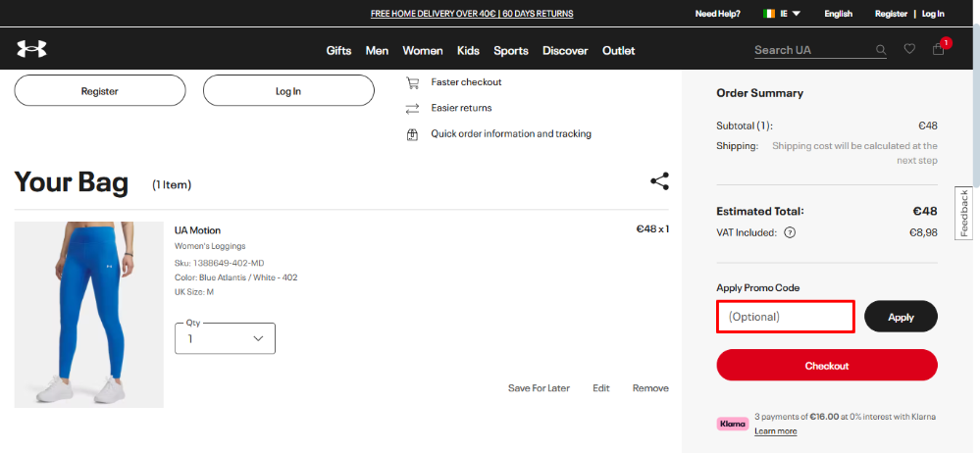Viewport: 980px width, 453px height.
Task: Click the large Register button
Action: point(100,91)
